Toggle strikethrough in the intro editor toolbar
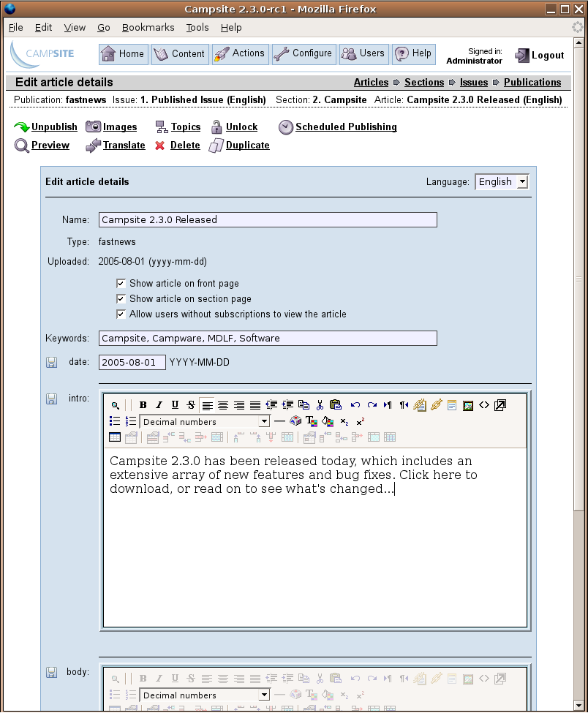This screenshot has width=588, height=713. pyautogui.click(x=191, y=404)
